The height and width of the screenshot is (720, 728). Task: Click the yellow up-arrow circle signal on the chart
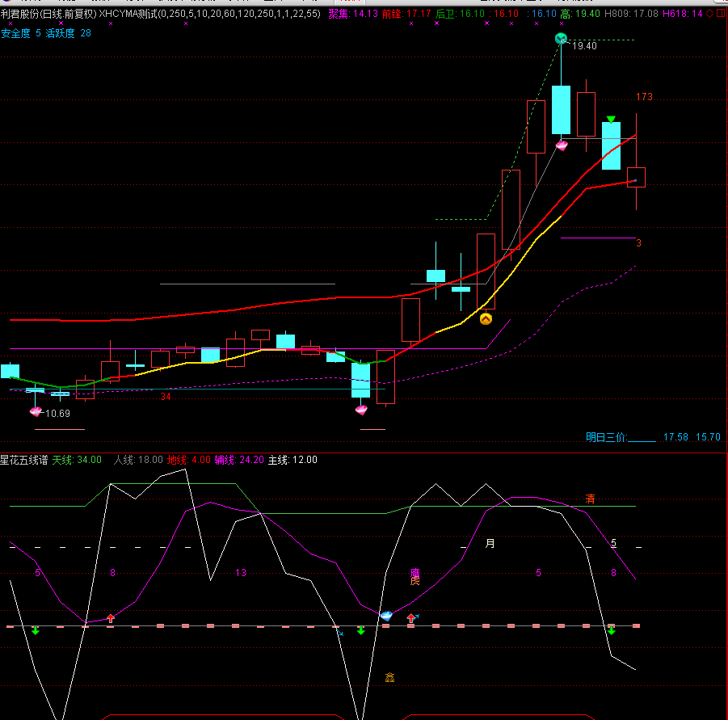click(486, 319)
